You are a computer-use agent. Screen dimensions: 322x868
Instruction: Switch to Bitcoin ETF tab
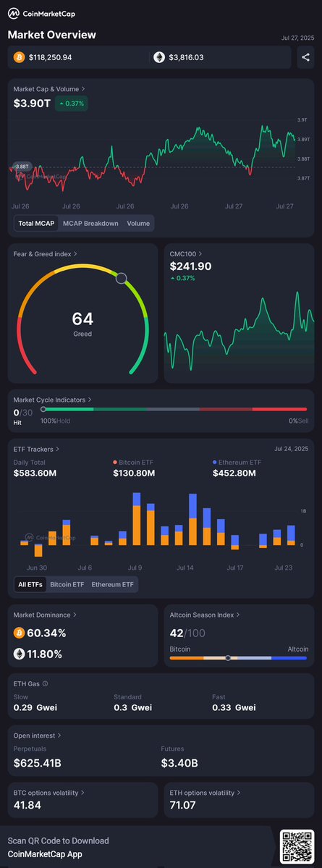(67, 584)
